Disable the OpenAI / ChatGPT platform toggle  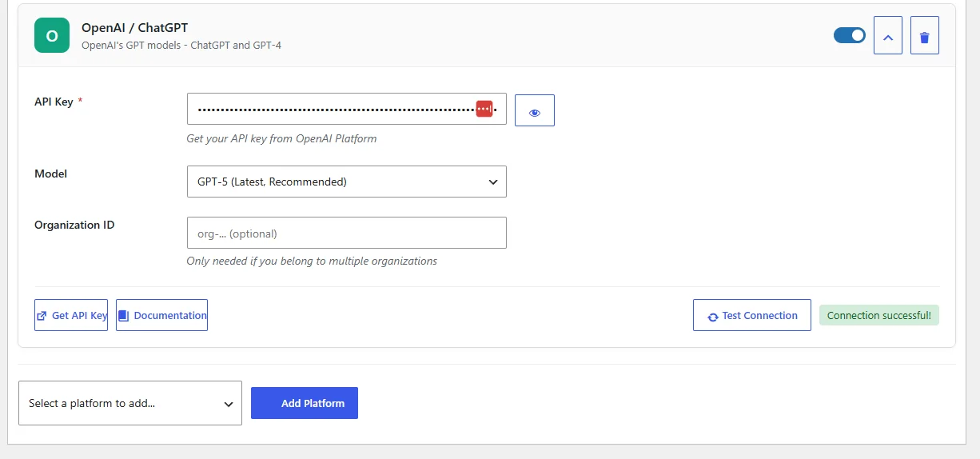[x=850, y=35]
